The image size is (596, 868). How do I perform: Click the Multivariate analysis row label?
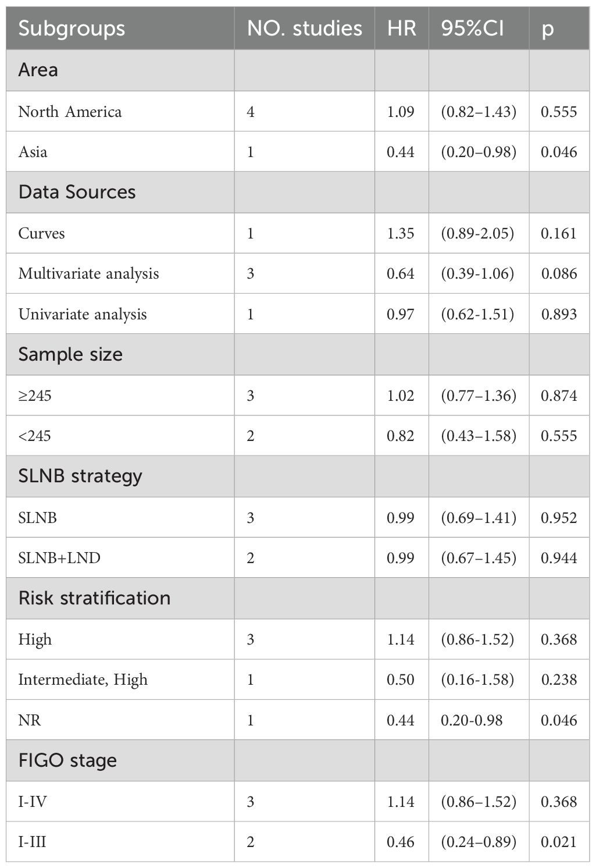88,273
